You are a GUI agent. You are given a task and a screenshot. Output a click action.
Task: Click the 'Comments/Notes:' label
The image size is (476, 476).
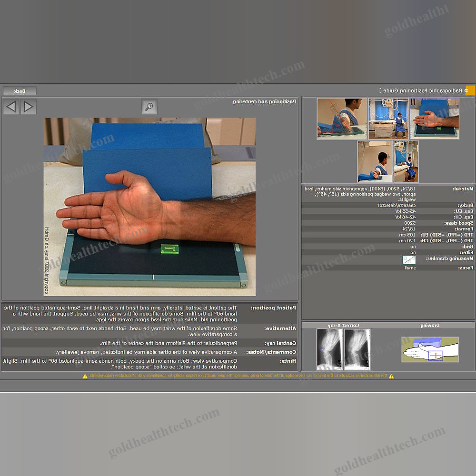click(x=271, y=352)
